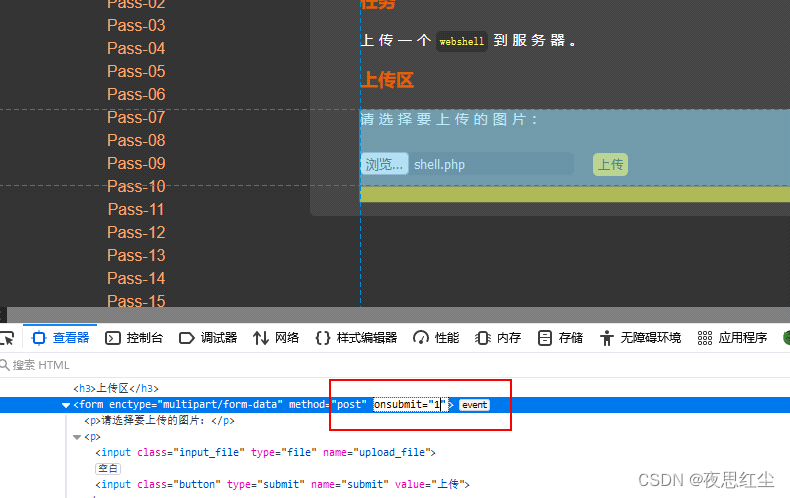
Task: Open Pass-07 in the sidebar
Action: coord(136,117)
